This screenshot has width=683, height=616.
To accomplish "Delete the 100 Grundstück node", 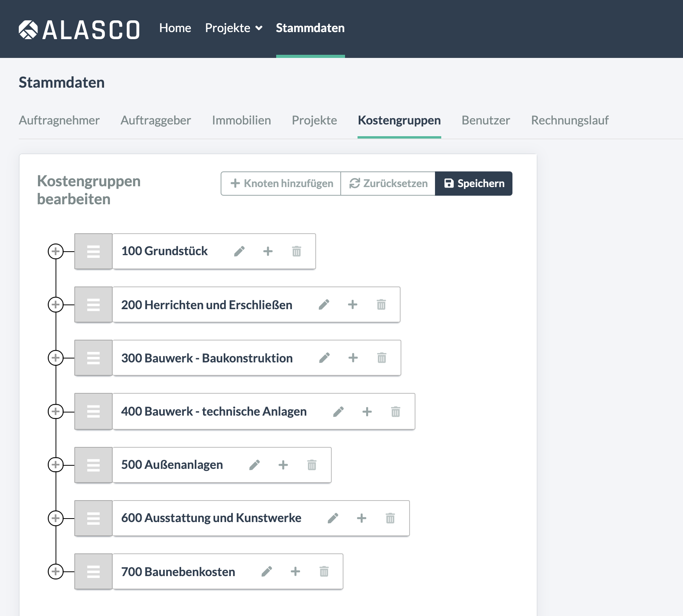I will [297, 251].
